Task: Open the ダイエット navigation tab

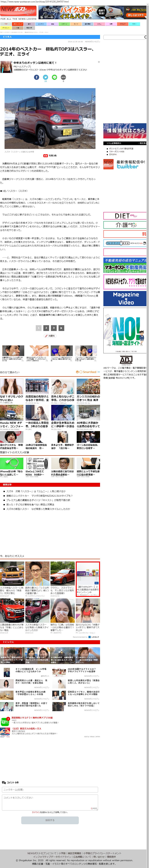Action: coord(6,28)
